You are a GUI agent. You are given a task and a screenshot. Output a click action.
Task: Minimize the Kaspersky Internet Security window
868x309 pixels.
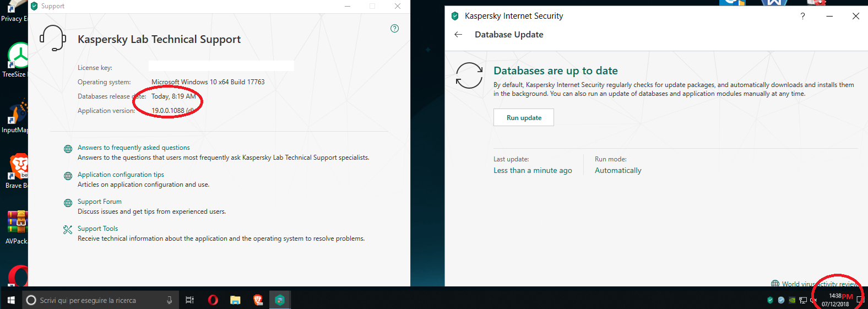[829, 16]
